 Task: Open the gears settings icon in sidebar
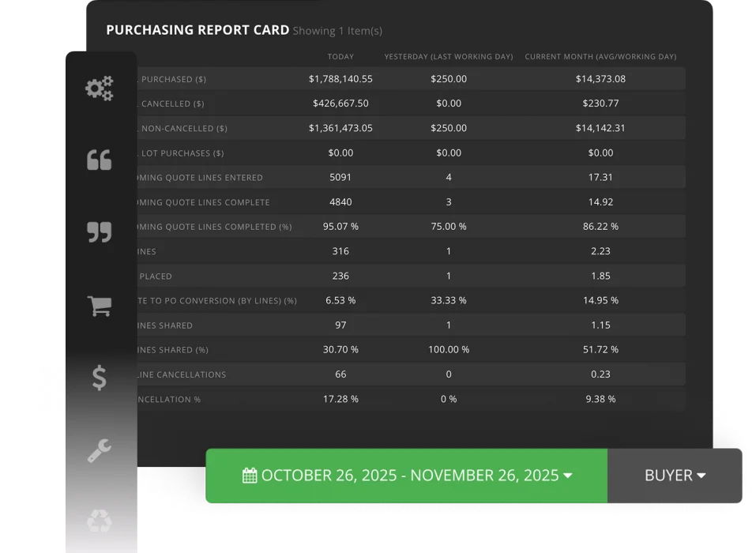(x=100, y=88)
